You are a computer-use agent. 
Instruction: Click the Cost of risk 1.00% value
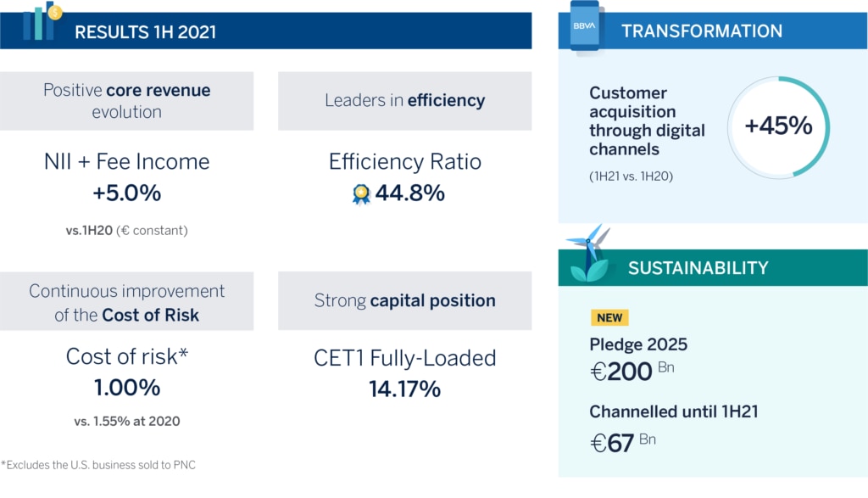coord(127,387)
